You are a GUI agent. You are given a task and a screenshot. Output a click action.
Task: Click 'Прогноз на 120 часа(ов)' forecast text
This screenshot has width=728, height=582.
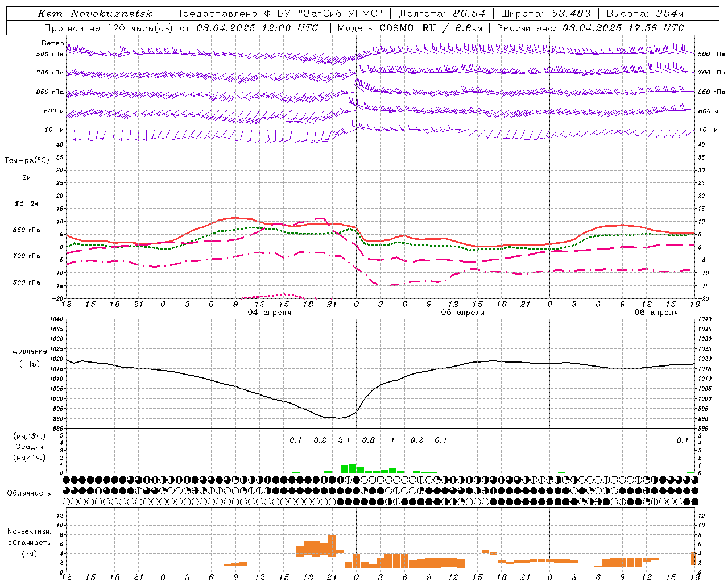pyautogui.click(x=109, y=28)
